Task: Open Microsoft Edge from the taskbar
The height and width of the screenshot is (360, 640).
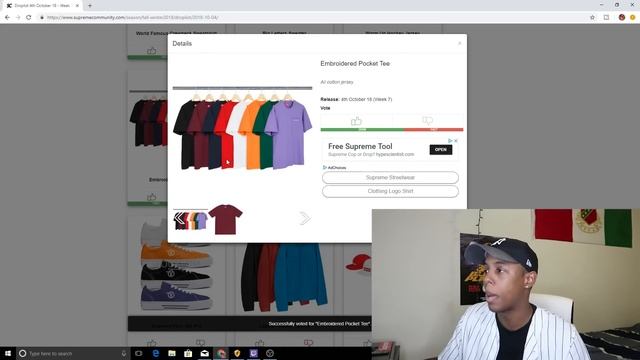Action: tap(156, 353)
